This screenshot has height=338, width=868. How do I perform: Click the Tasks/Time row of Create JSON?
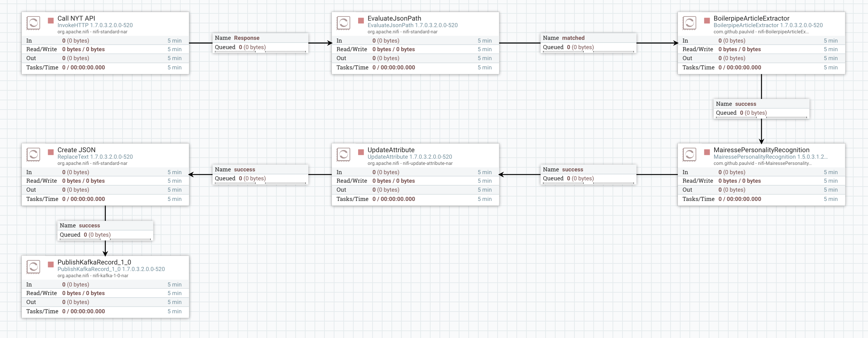click(105, 199)
